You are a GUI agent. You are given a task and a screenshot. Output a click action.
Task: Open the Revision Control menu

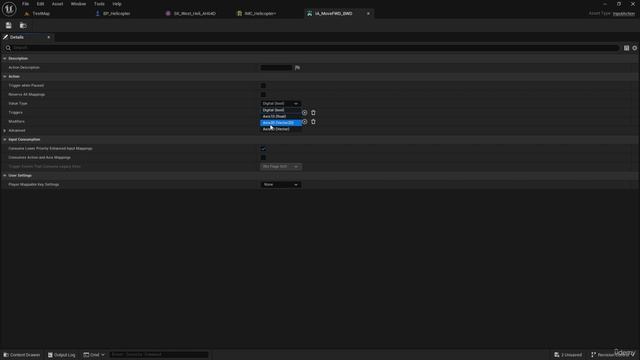tap(612, 355)
